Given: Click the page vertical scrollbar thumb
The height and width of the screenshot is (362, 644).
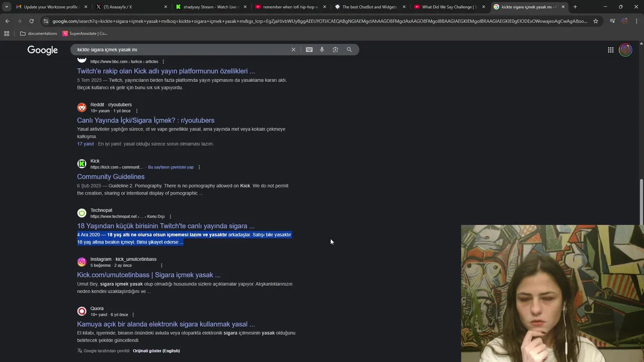Looking at the screenshot, I should tap(641, 201).
